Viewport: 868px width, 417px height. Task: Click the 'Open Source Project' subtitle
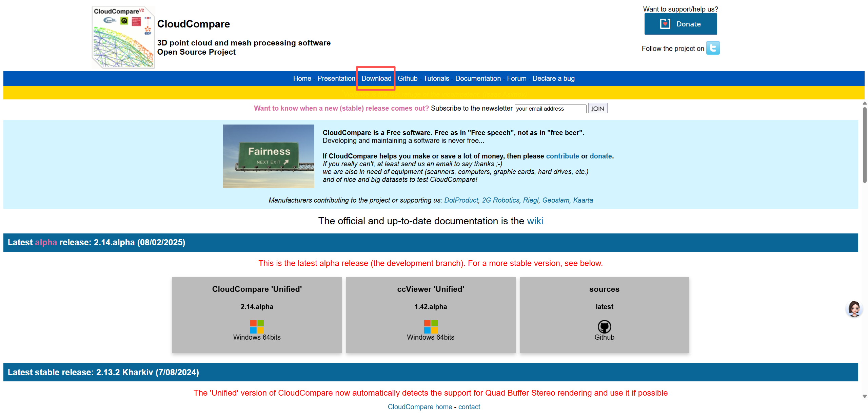196,52
